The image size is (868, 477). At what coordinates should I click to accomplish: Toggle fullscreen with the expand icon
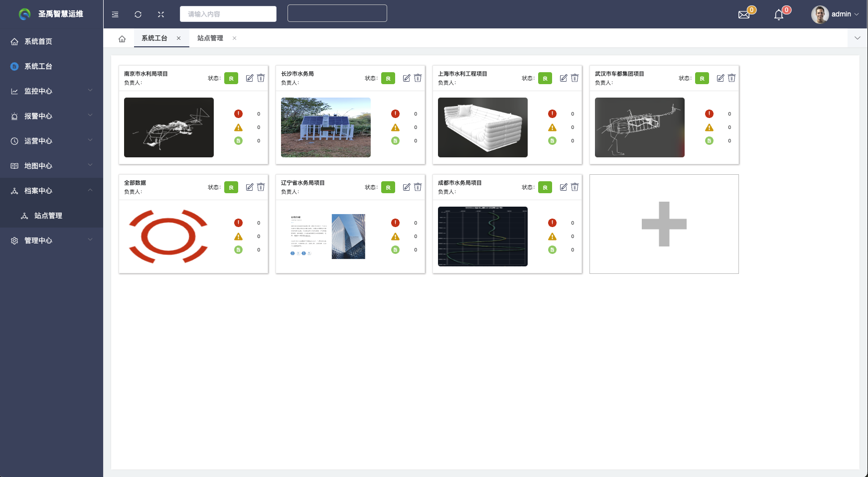click(x=161, y=14)
